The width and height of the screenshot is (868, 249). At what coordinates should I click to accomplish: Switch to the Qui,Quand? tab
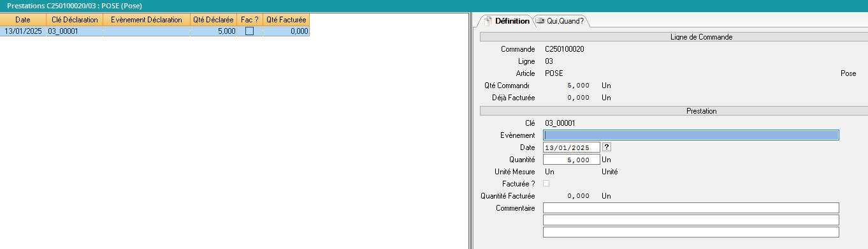[561, 21]
